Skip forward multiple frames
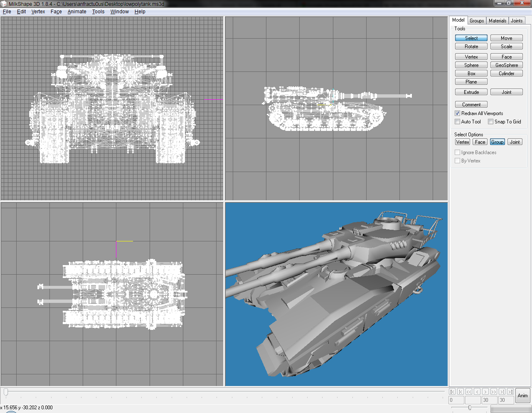The height and width of the screenshot is (413, 532). coord(494,391)
